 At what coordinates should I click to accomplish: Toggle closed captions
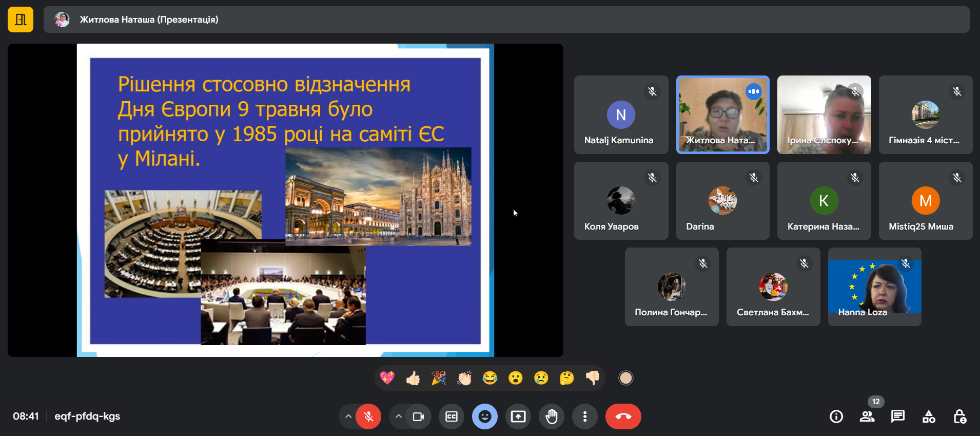(x=452, y=416)
